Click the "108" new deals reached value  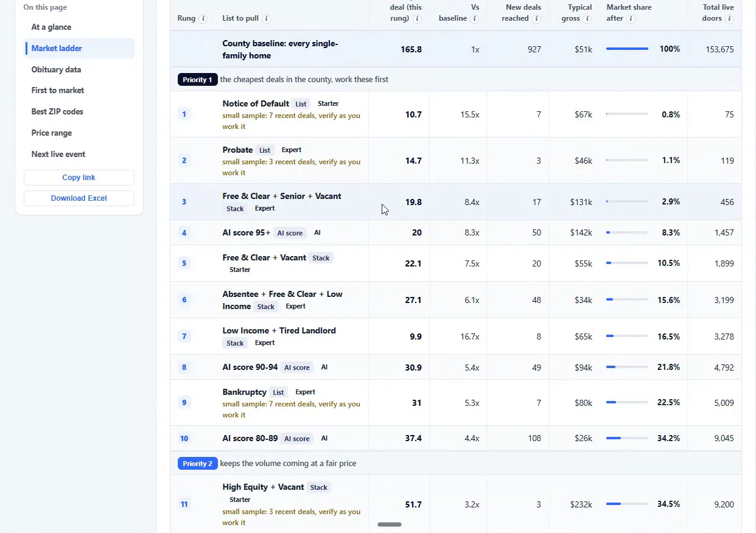(x=534, y=439)
